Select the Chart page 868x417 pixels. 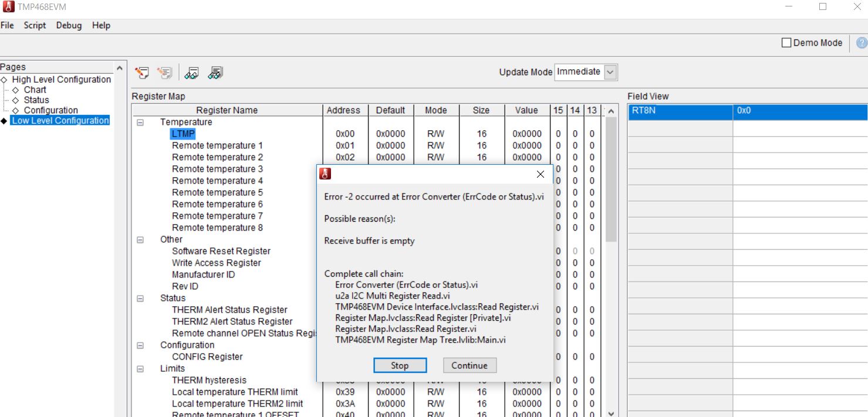[35, 90]
